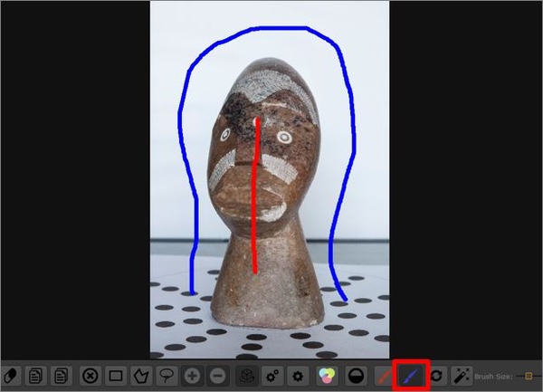This screenshot has height=392, width=543.
Task: Click the 3D cube model icon
Action: (247, 376)
